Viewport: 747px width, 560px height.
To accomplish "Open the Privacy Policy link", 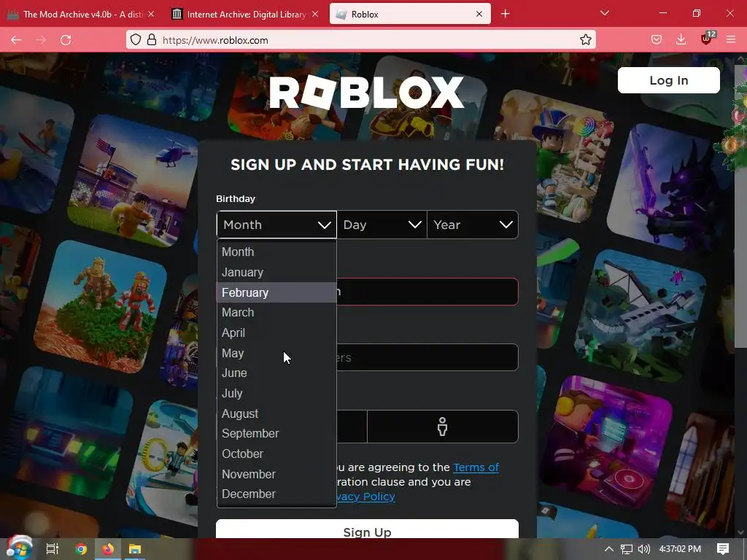I will tap(366, 496).
